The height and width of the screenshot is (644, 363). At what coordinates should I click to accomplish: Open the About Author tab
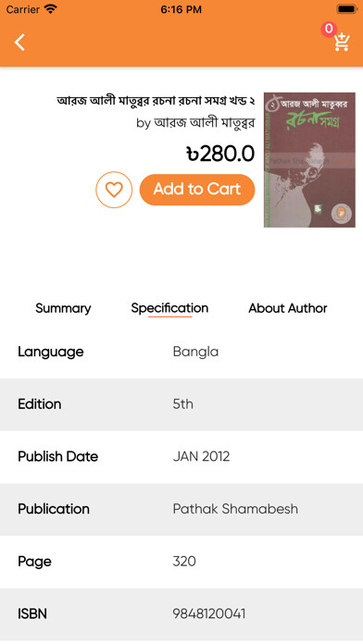288,308
